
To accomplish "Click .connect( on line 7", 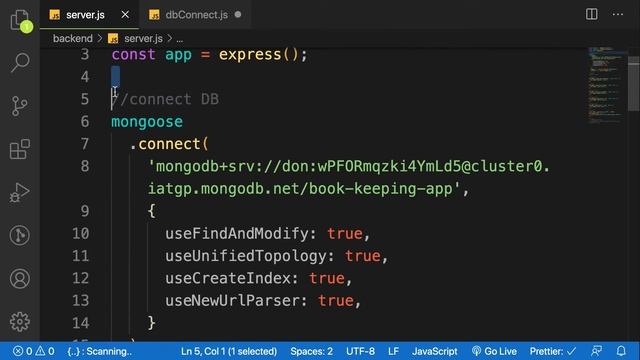I will click(169, 144).
